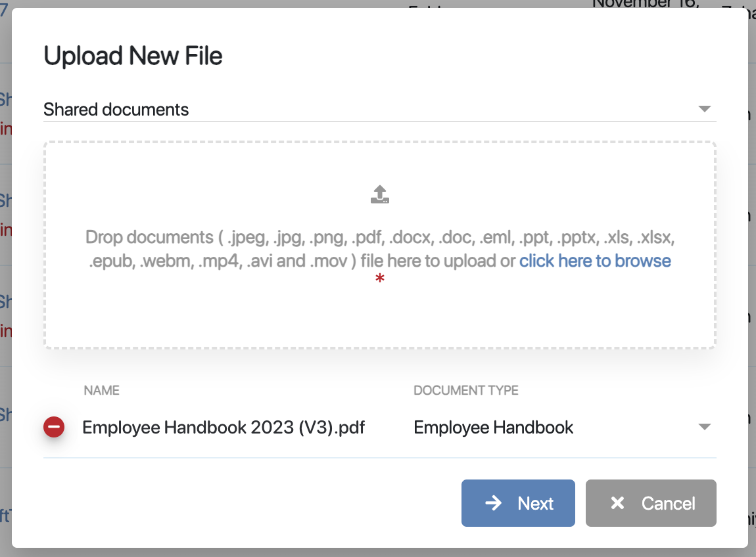Click the drop documents instruction text
756x557 pixels.
tap(380, 249)
